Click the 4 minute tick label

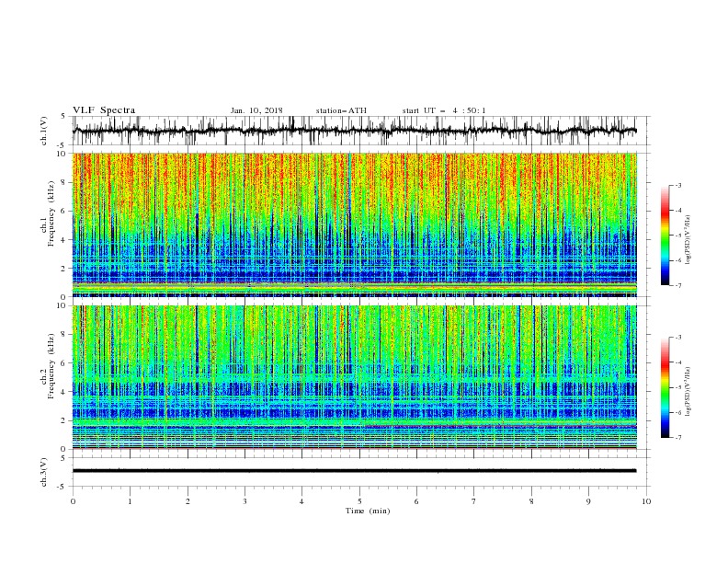click(301, 501)
